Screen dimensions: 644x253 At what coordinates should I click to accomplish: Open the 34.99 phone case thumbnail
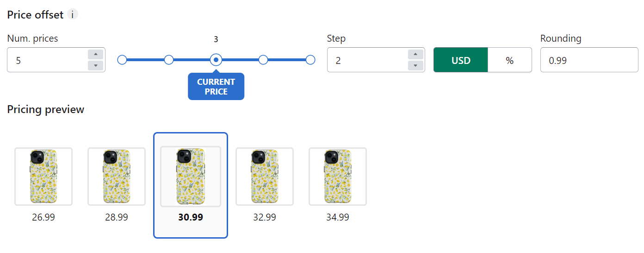[x=338, y=177]
